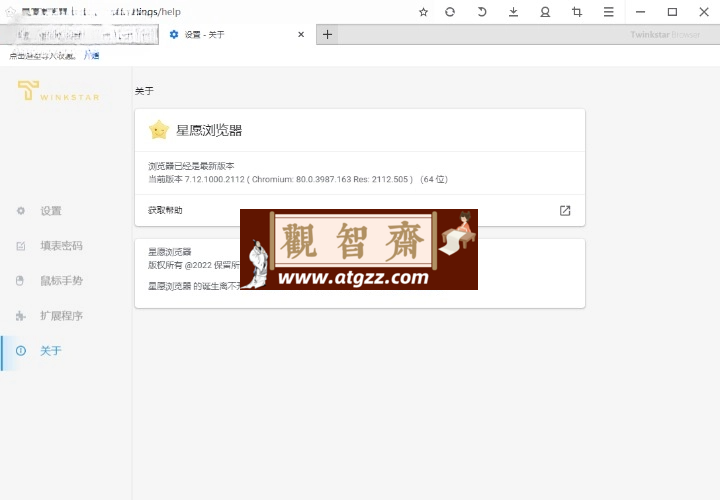Maximize the browser window

tap(672, 12)
